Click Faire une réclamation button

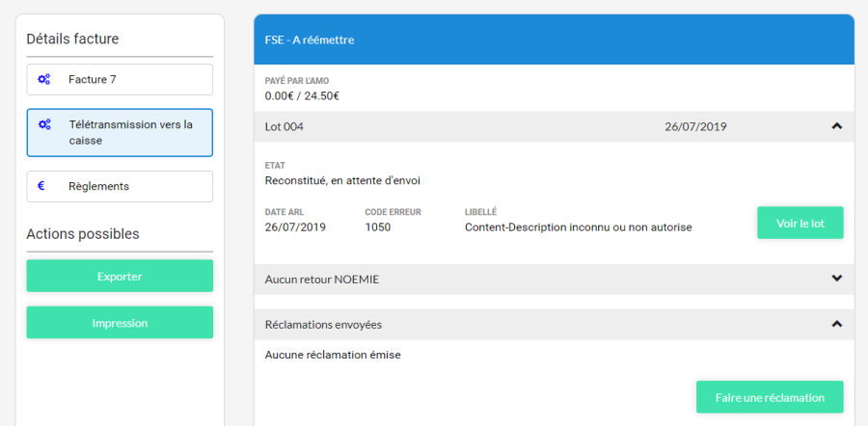769,397
